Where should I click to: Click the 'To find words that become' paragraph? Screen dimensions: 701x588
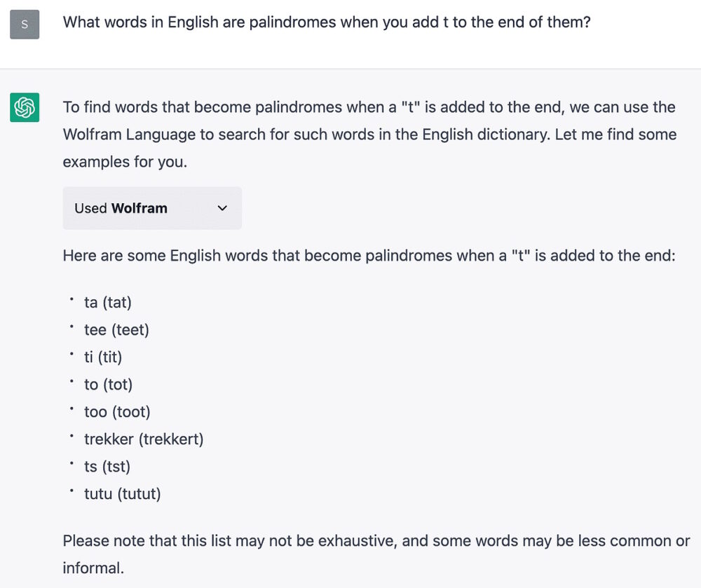369,107
